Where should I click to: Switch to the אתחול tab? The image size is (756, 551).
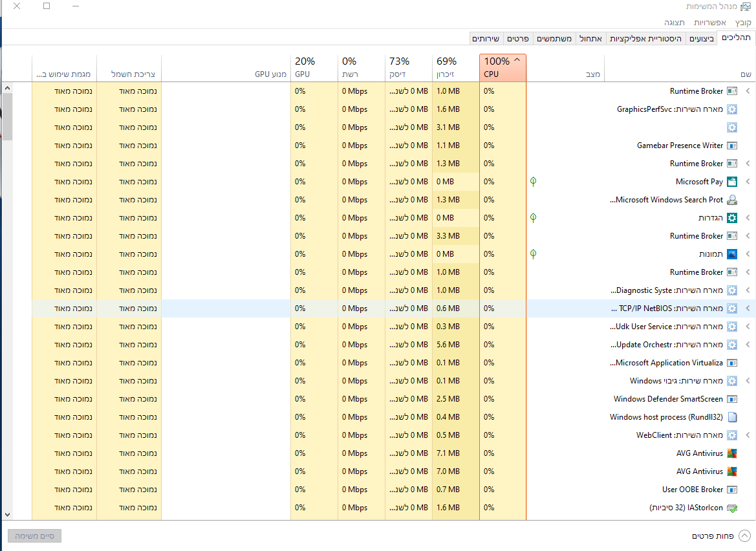pyautogui.click(x=590, y=39)
